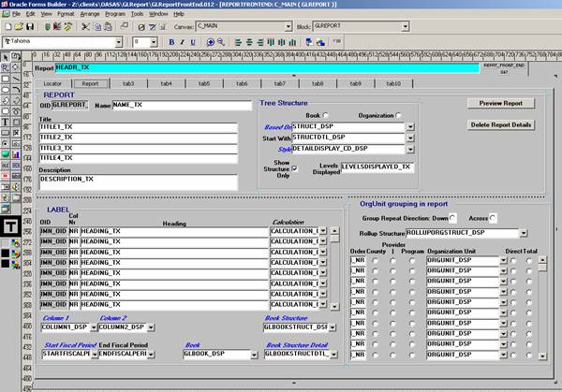Switch to the tab3 tab
This screenshot has height=392, width=562.
[128, 83]
